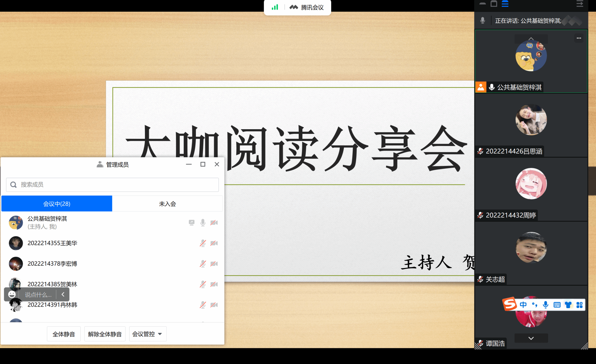Click the Sogou voice input microphone icon

(x=546, y=305)
